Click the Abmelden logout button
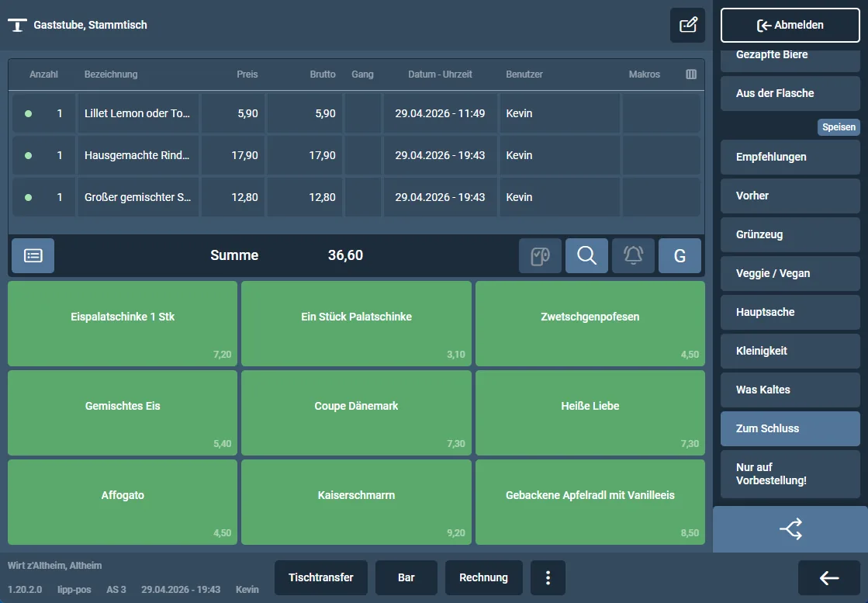 [790, 25]
